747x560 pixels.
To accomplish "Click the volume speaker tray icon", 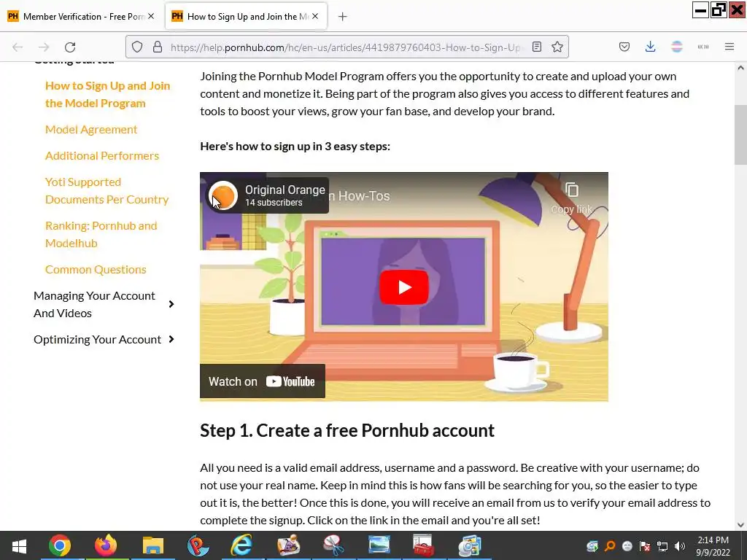I will click(x=680, y=546).
